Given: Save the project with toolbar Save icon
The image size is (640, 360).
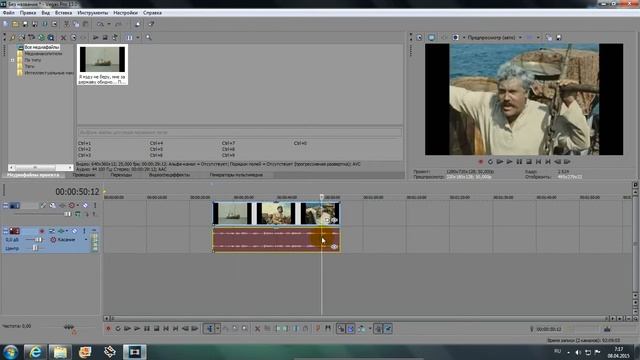Looking at the screenshot, I should click(x=25, y=24).
